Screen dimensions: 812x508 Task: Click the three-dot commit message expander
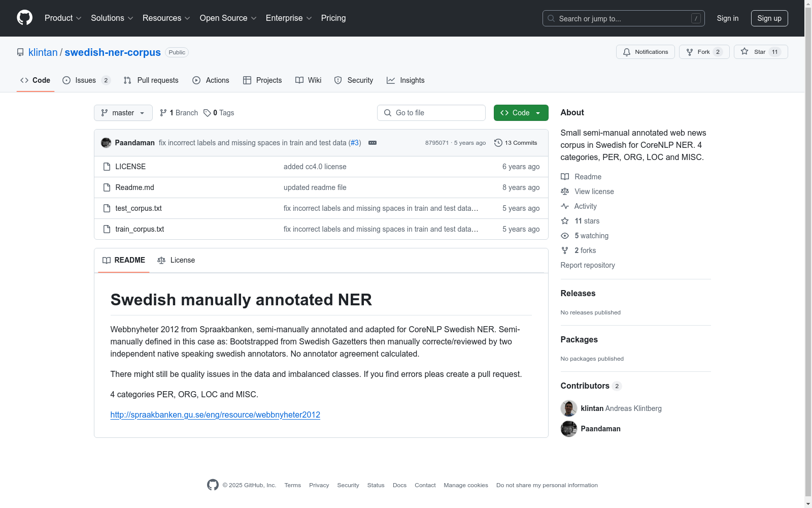[x=373, y=143]
